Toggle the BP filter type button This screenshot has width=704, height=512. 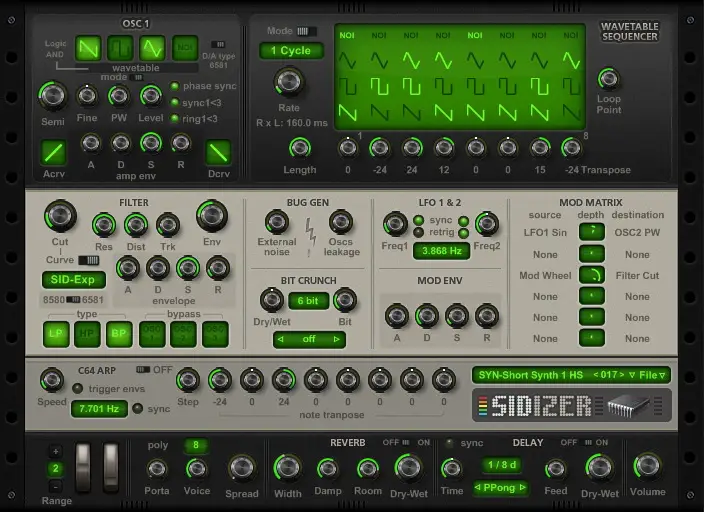point(119,334)
